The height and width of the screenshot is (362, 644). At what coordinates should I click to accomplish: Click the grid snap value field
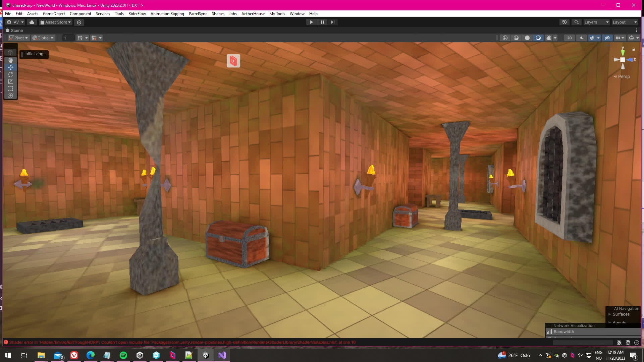(x=68, y=38)
